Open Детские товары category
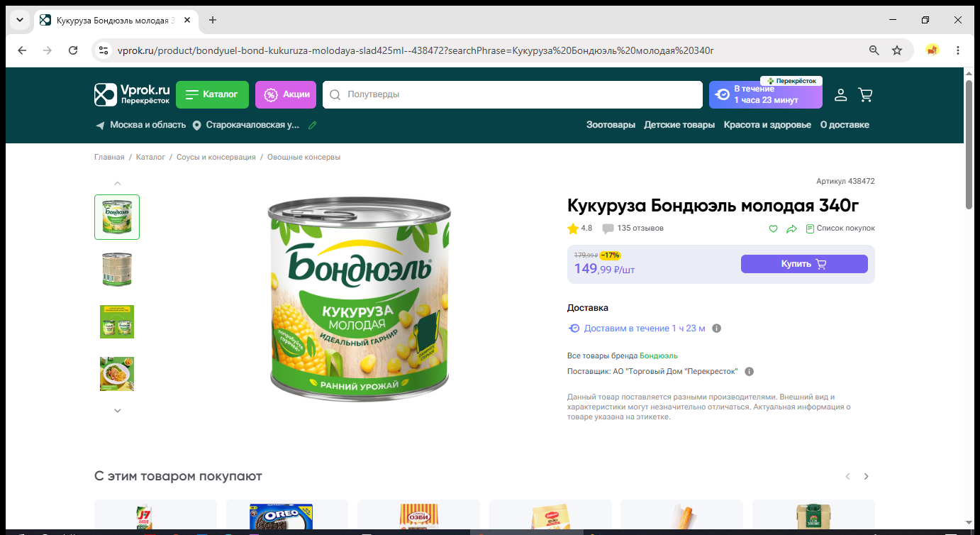Screen dimensions: 980x535 click(x=679, y=125)
